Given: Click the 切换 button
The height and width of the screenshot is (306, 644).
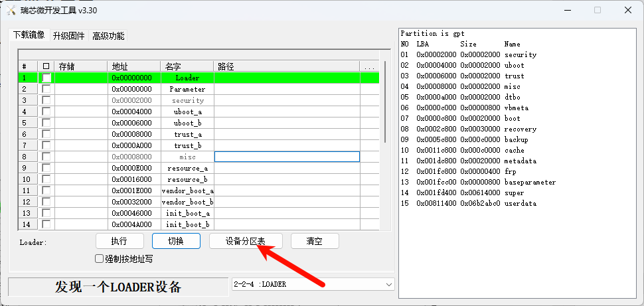Looking at the screenshot, I should tap(176, 241).
